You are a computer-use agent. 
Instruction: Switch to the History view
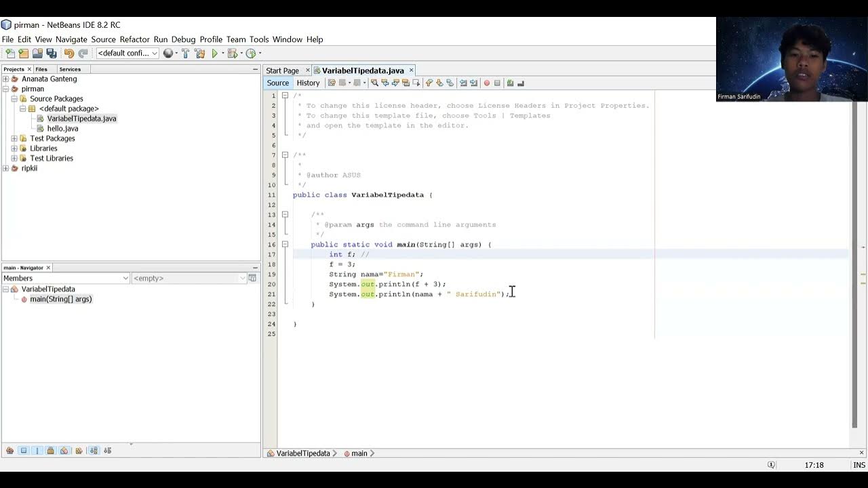click(308, 83)
